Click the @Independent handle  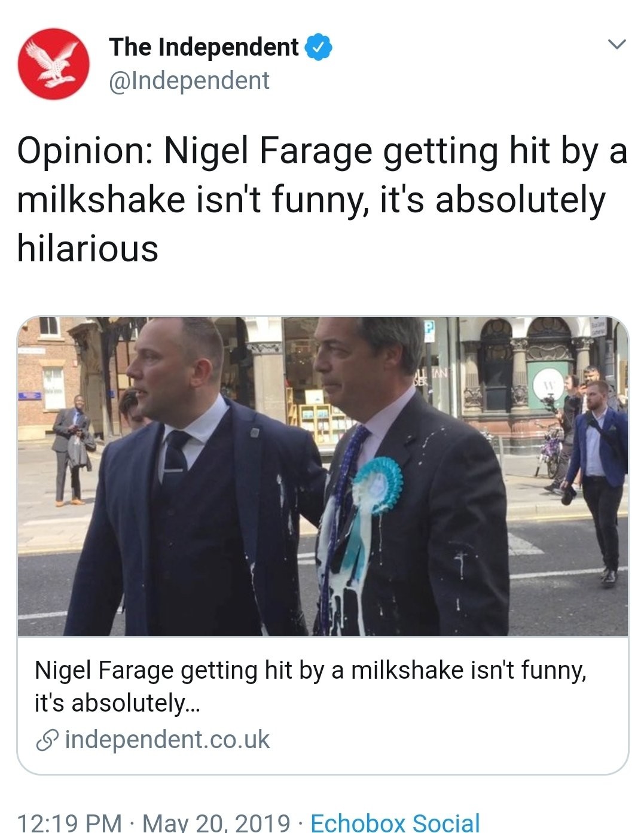click(189, 81)
